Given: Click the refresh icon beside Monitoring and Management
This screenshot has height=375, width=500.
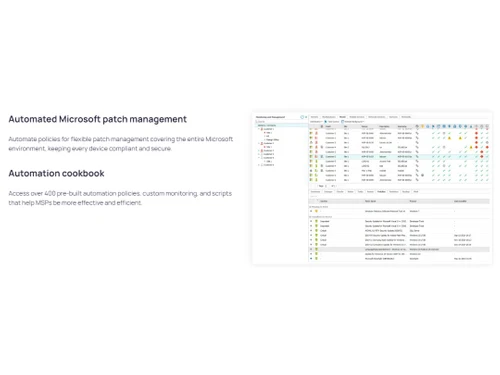Looking at the screenshot, I should pos(302,117).
